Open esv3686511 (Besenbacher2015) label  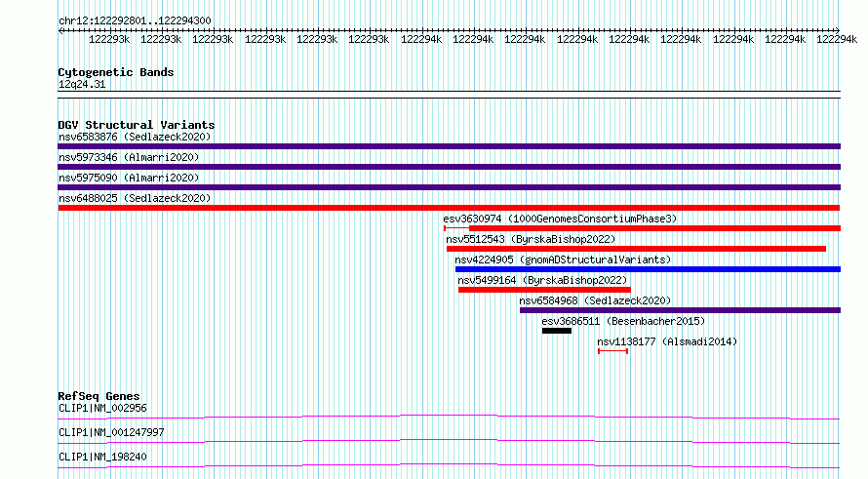tap(623, 321)
